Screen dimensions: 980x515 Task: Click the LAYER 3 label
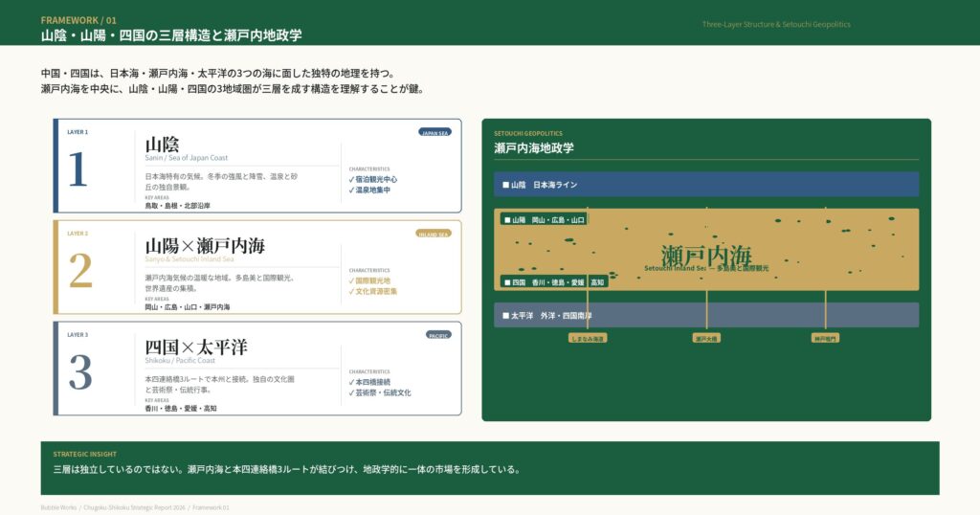[x=78, y=334]
